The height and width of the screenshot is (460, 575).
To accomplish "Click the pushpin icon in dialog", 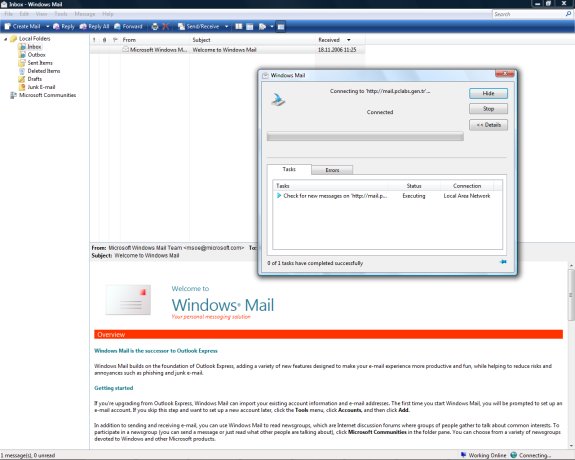I will [503, 262].
